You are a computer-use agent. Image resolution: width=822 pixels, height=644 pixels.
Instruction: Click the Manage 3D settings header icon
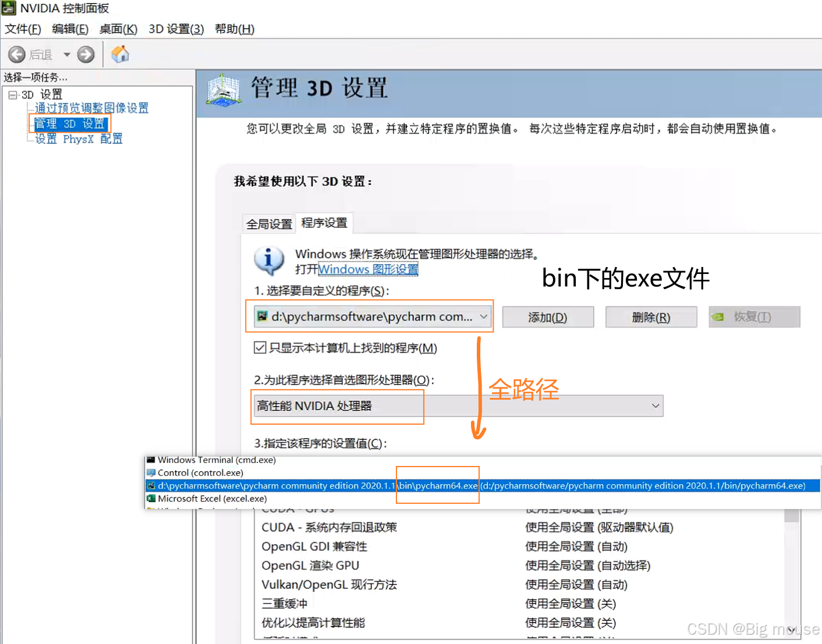[224, 91]
